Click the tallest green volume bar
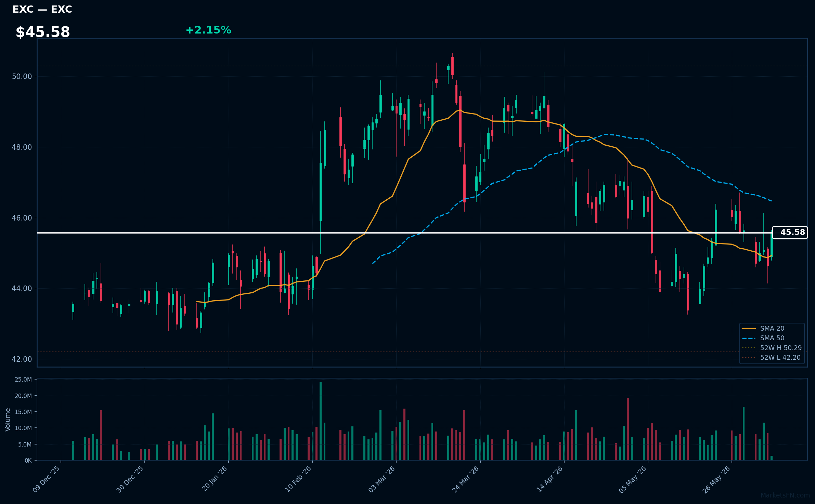Screen dimensions: 815x504 pos(321,421)
